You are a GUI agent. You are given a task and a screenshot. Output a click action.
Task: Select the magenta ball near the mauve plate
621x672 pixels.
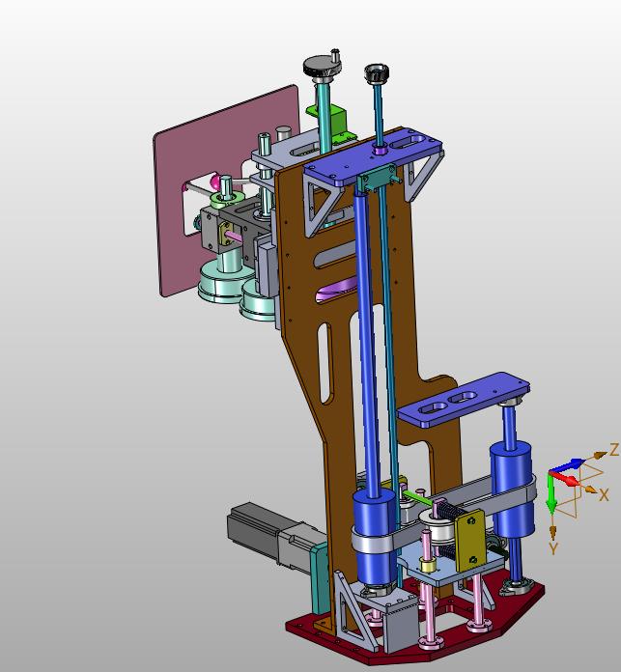pos(214,182)
